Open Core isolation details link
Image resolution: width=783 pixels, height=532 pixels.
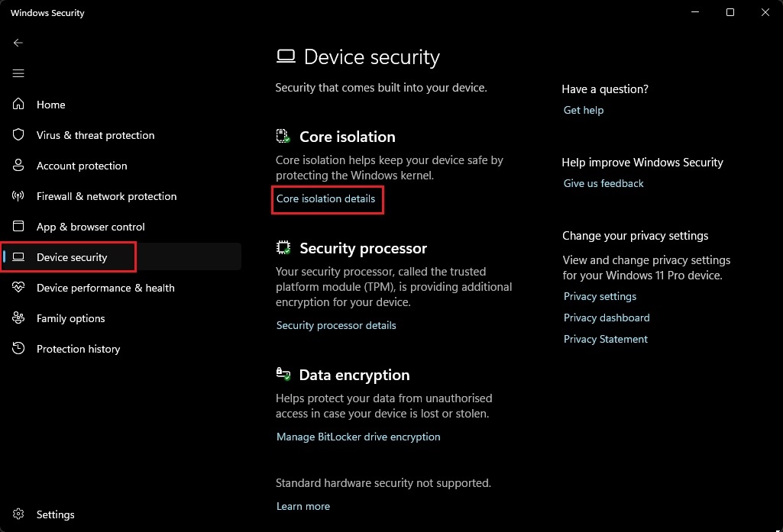[x=326, y=199]
